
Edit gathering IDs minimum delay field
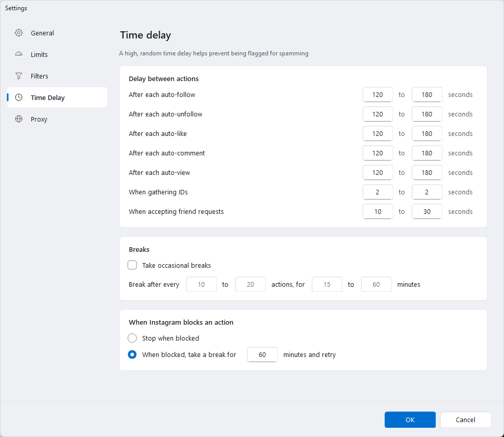[378, 192]
